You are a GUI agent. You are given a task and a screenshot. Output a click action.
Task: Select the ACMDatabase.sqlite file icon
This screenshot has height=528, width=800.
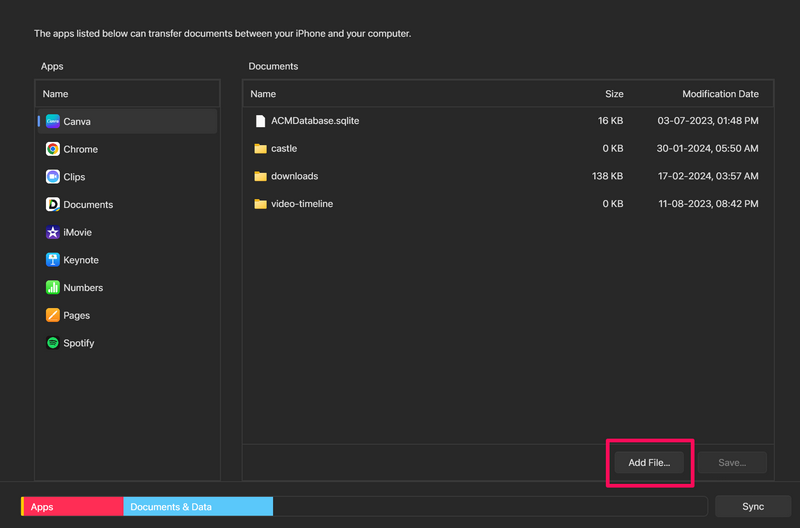point(260,121)
